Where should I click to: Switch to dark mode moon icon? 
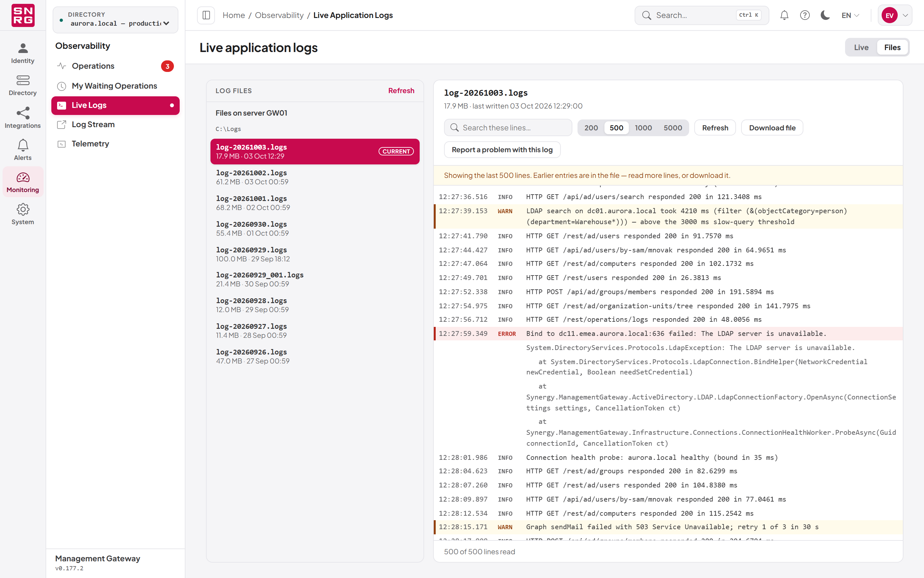pos(825,15)
